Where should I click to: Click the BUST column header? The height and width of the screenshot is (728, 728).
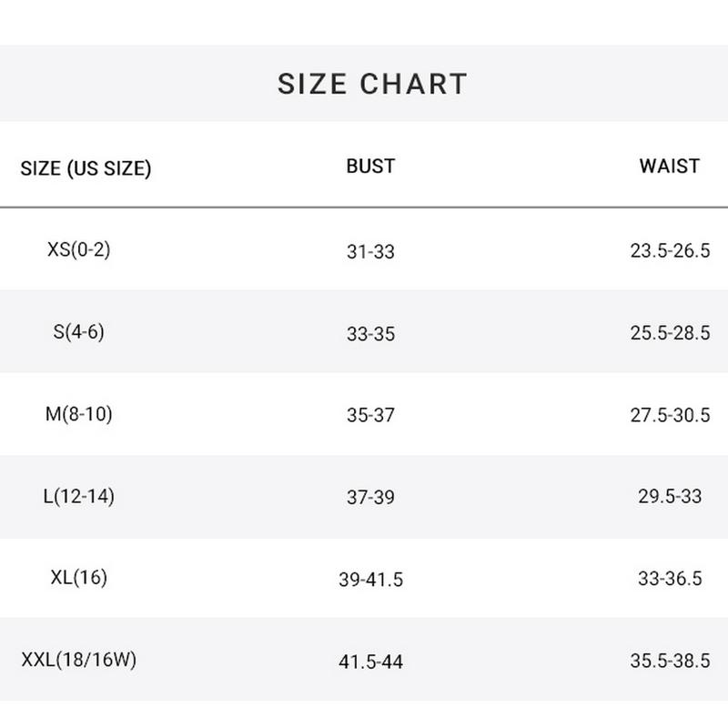(370, 167)
